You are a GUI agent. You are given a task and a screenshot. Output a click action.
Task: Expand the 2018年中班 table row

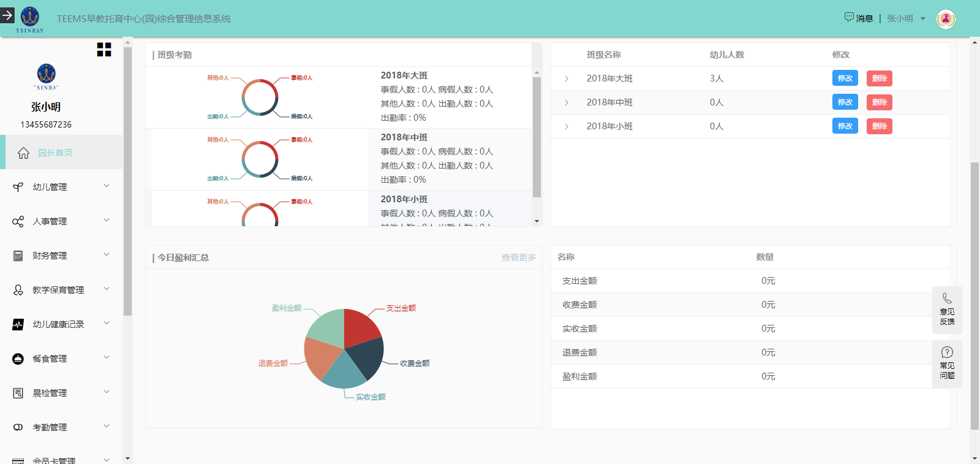(567, 102)
